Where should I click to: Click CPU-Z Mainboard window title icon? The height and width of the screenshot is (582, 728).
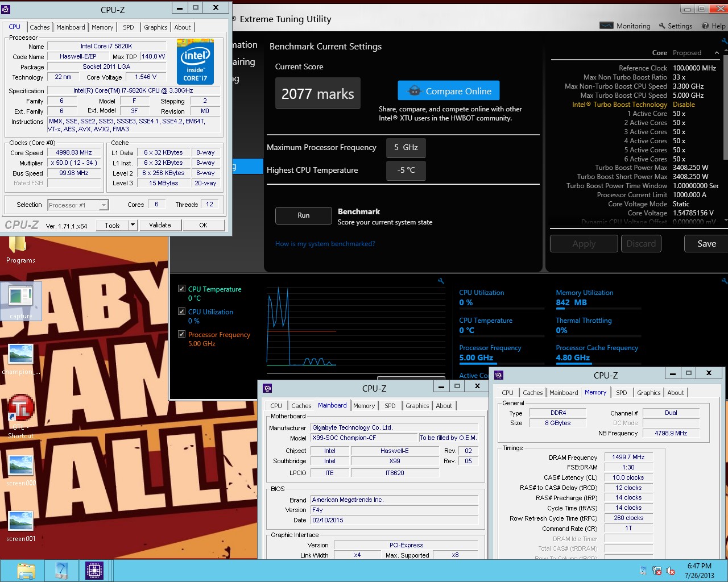267,388
